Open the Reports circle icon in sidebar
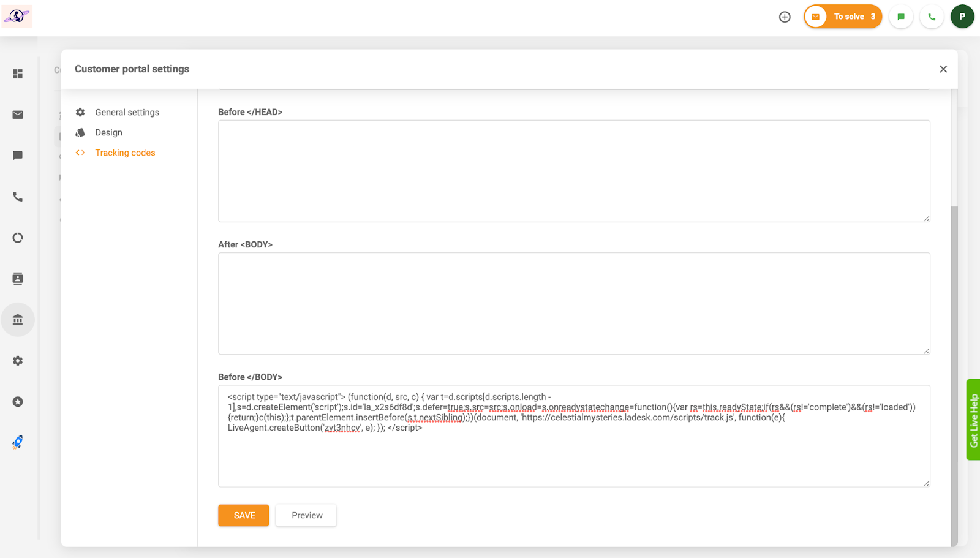980x558 pixels. 18,238
